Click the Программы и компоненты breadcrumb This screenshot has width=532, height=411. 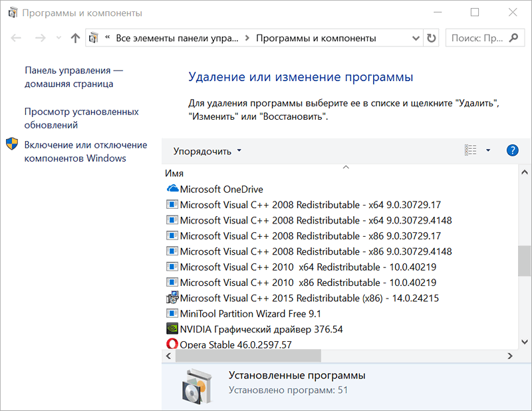(x=316, y=38)
